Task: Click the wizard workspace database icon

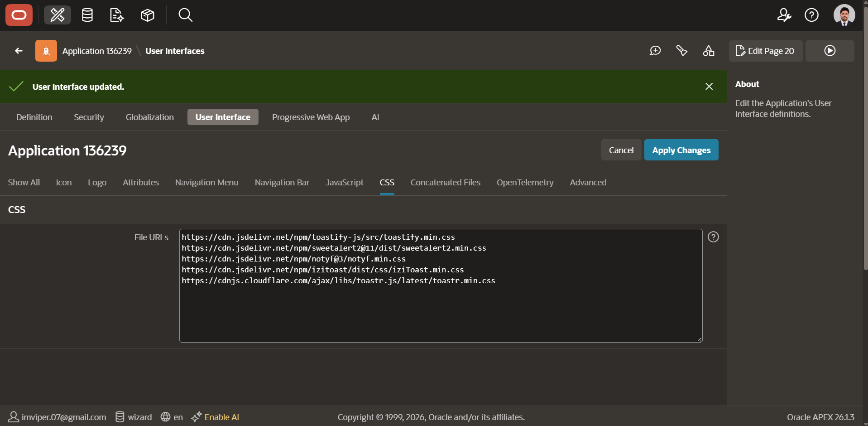Action: coord(120,417)
